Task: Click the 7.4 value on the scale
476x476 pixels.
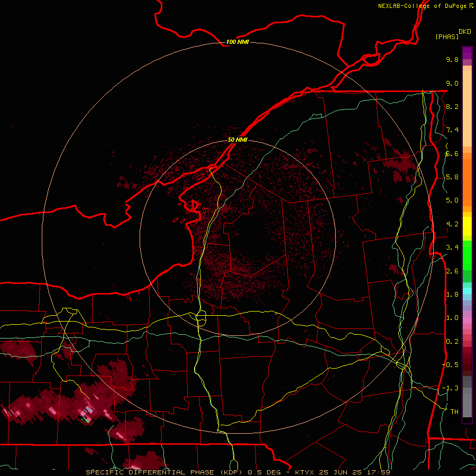Action: coord(452,130)
